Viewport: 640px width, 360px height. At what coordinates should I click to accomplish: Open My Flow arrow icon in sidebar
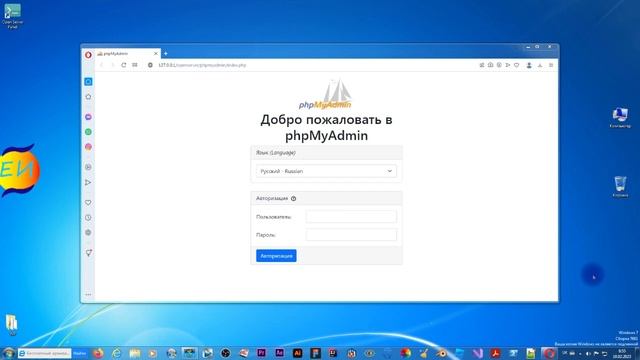point(88,182)
